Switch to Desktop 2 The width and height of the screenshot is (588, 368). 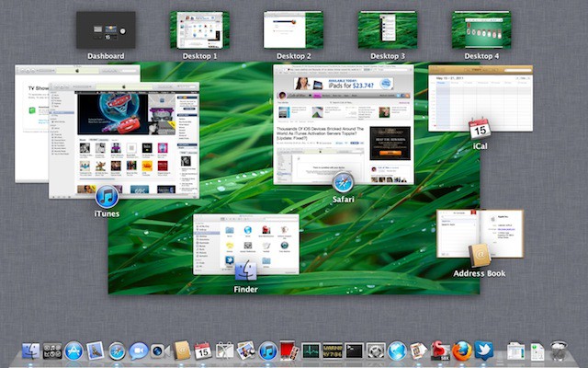click(293, 30)
